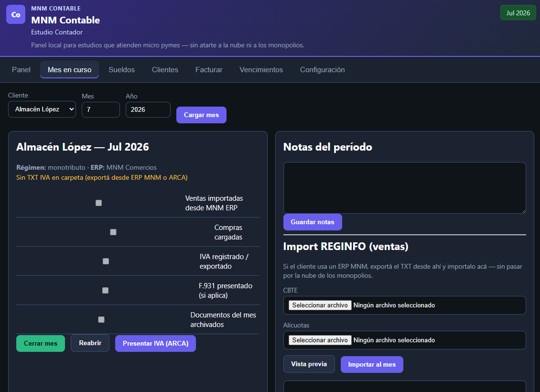Click the Cerrar mes button
The width and height of the screenshot is (540, 392).
(x=41, y=343)
